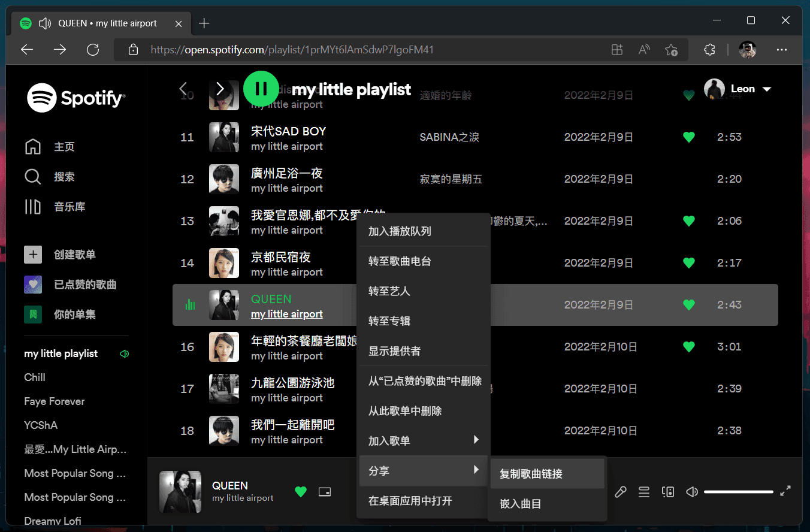Choose 嵌入曲目 in share submenu

[548, 504]
